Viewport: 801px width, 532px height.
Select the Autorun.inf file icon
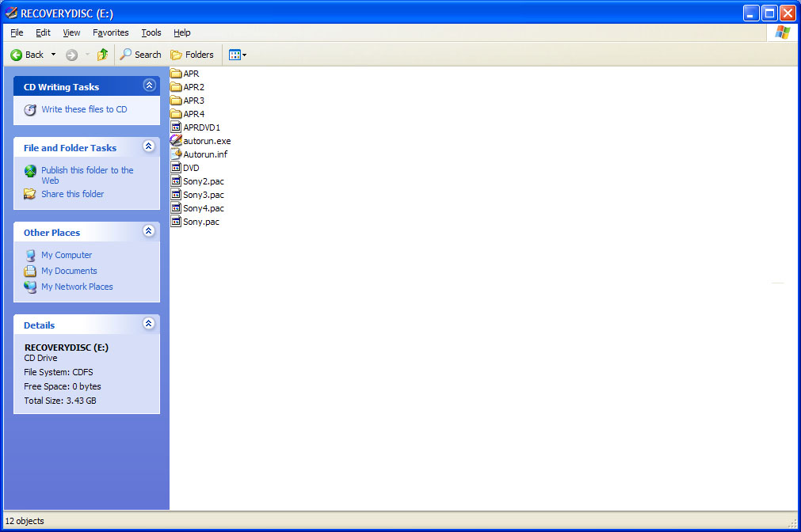pos(176,154)
